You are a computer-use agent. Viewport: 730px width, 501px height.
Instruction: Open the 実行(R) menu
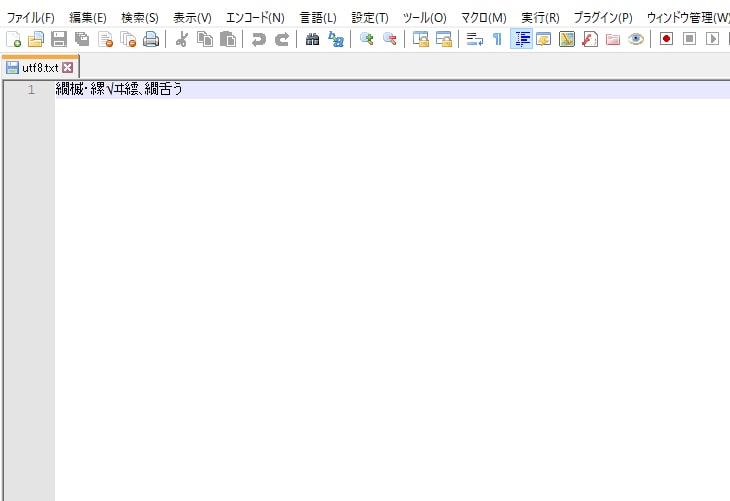[x=540, y=18]
